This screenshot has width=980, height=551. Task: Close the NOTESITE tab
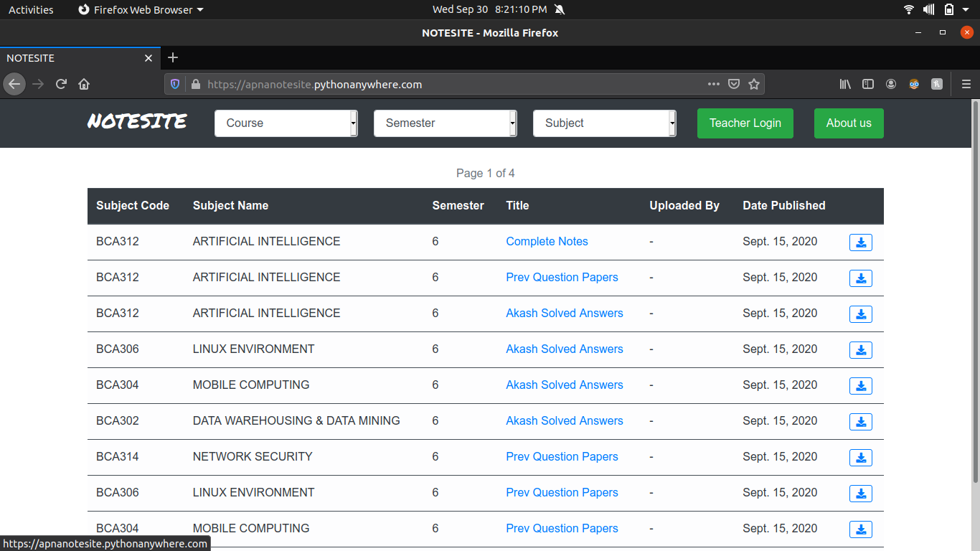(x=149, y=58)
